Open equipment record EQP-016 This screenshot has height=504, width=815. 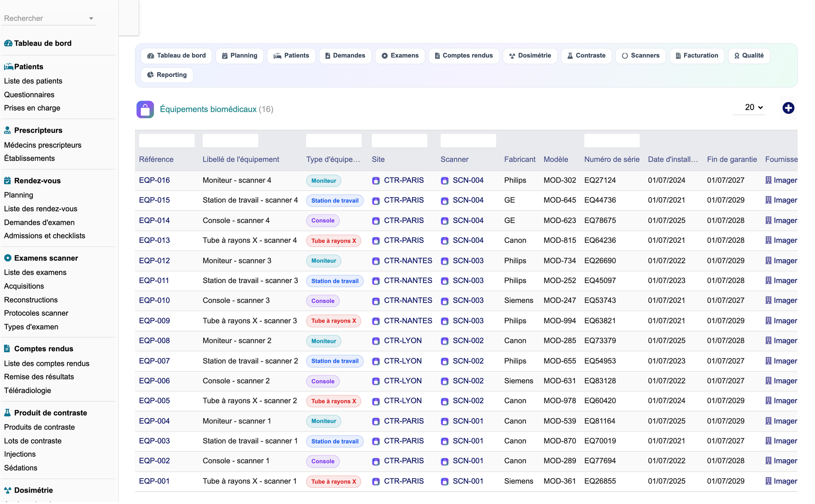pyautogui.click(x=155, y=180)
